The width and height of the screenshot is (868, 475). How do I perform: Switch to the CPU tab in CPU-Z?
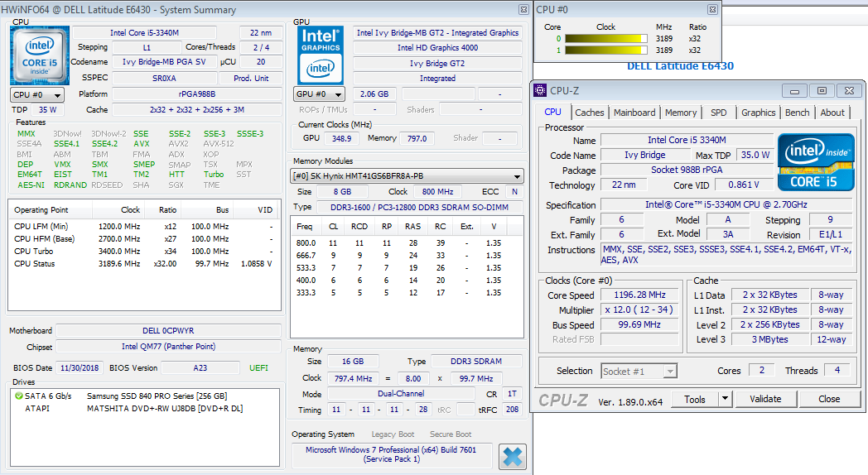click(x=552, y=112)
